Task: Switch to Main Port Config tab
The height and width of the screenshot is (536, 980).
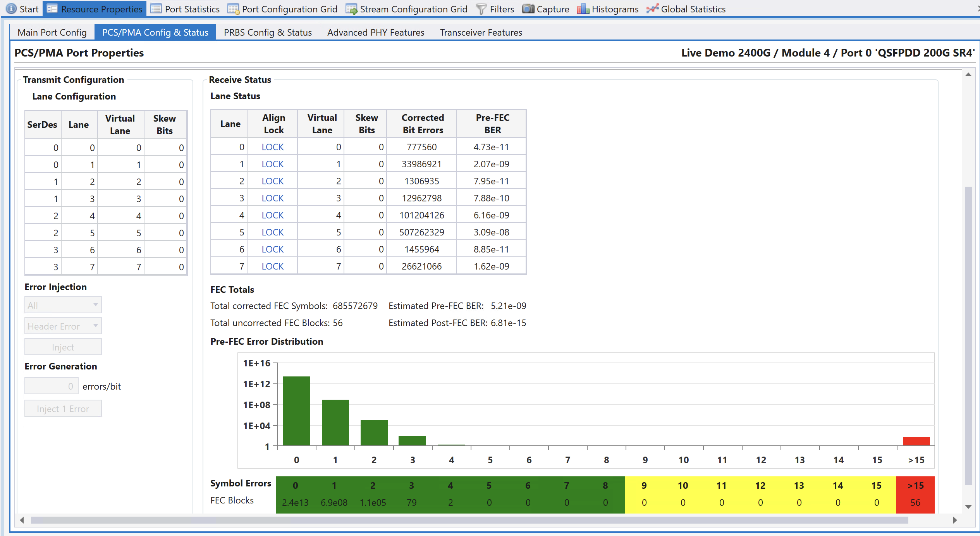Action: point(52,32)
